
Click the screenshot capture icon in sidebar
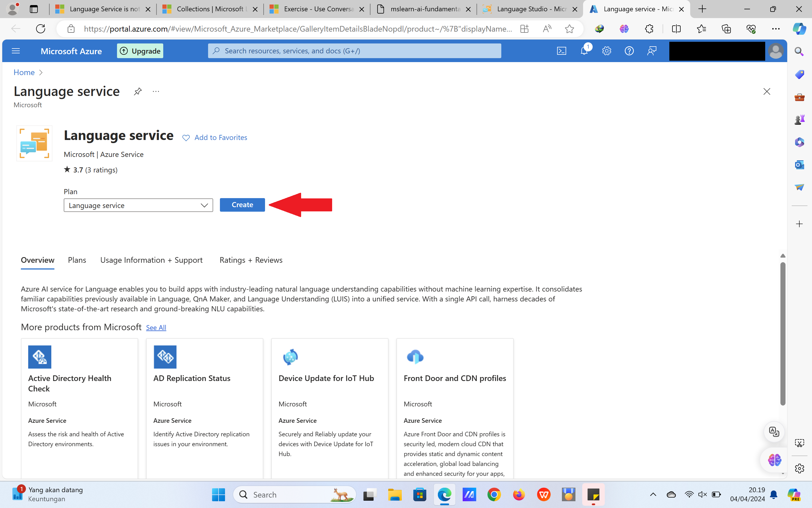click(x=799, y=443)
